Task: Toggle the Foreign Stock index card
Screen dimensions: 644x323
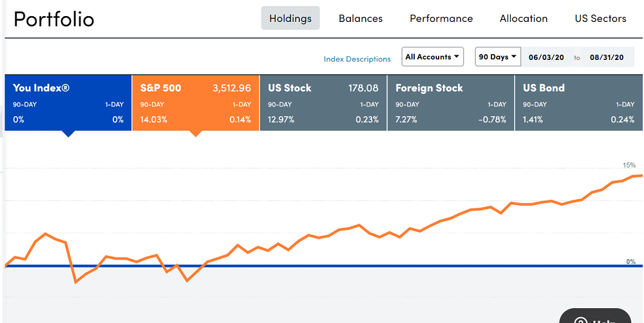Action: click(451, 103)
